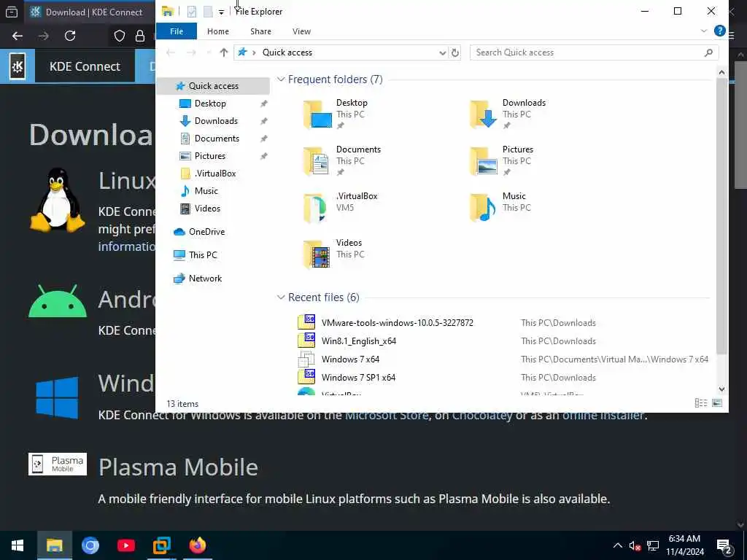Click the Up one level arrow

click(224, 52)
